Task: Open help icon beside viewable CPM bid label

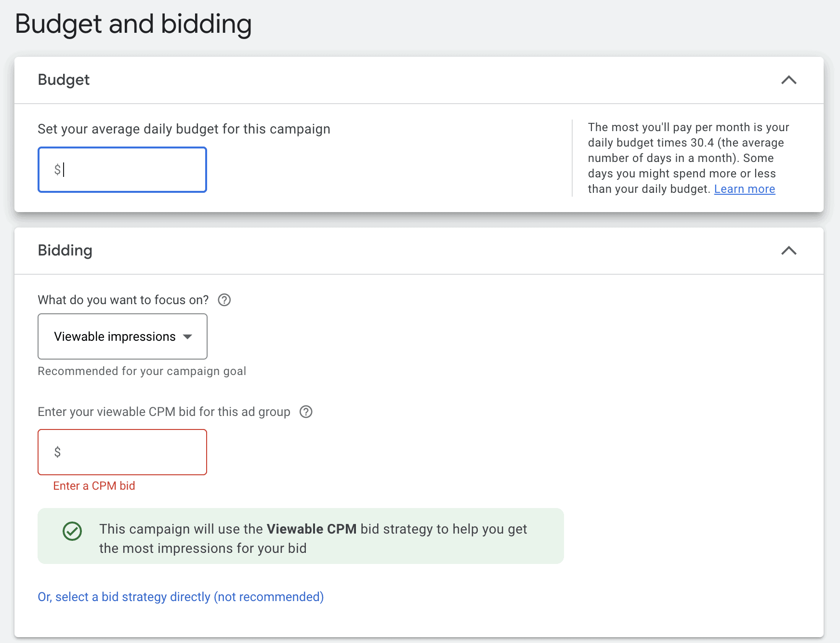Action: coord(306,412)
